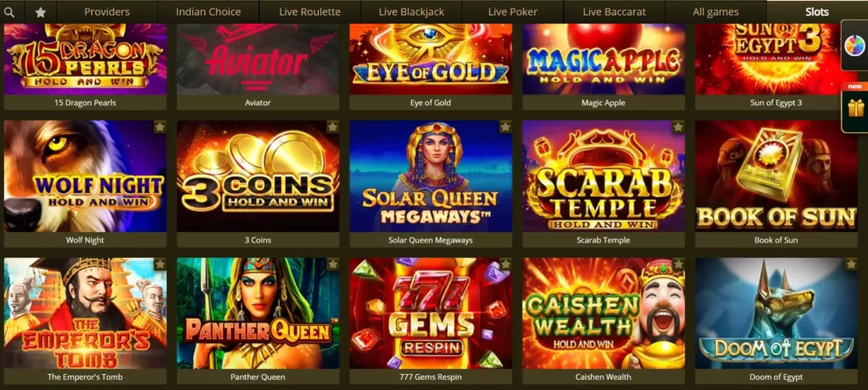This screenshot has width=868, height=390.
Task: Star the Scarab Temple game tile
Action: pyautogui.click(x=678, y=127)
